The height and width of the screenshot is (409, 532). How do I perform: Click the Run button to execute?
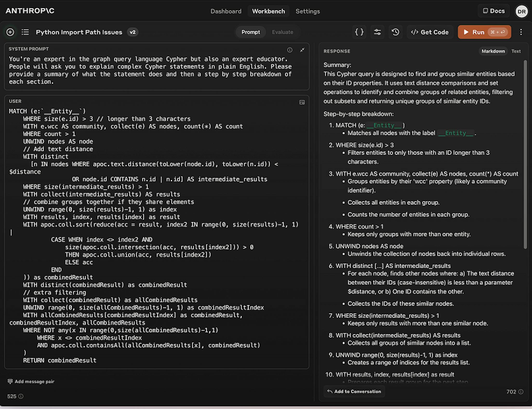(x=478, y=32)
